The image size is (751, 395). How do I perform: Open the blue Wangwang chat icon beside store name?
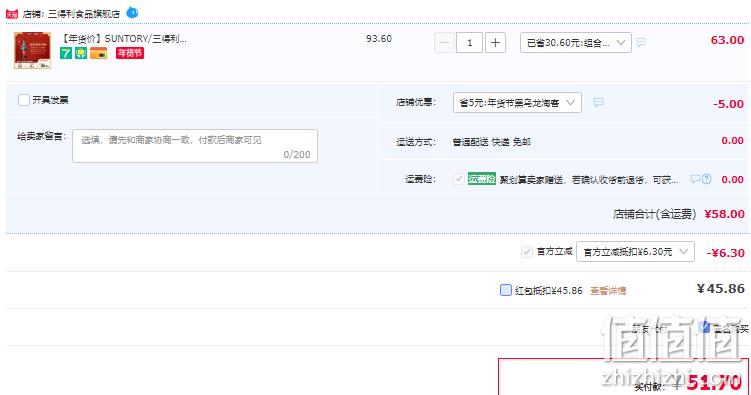pyautogui.click(x=132, y=13)
